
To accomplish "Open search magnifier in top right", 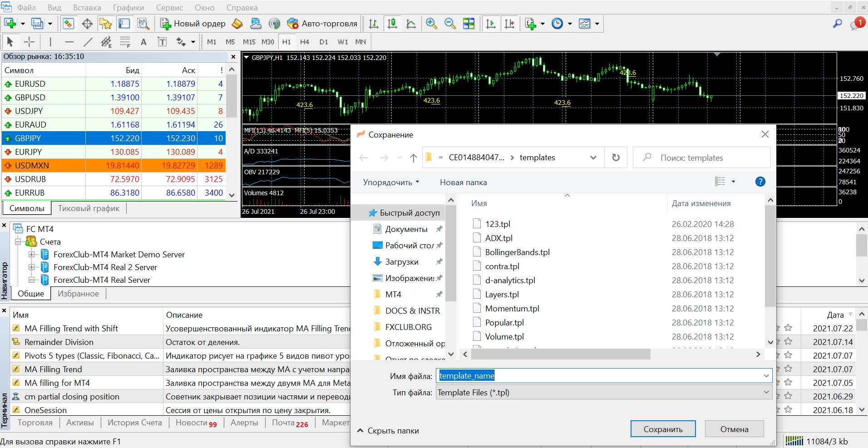I will [x=838, y=24].
